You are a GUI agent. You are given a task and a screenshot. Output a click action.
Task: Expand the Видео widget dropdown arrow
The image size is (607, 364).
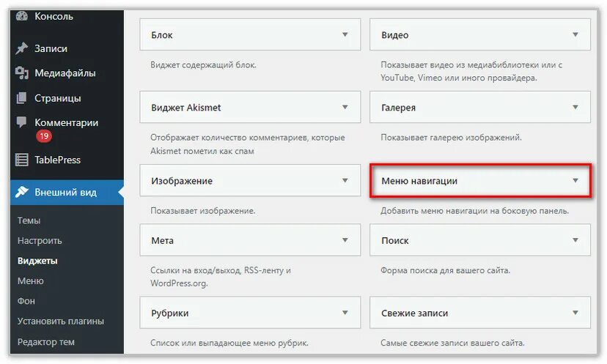coord(575,34)
